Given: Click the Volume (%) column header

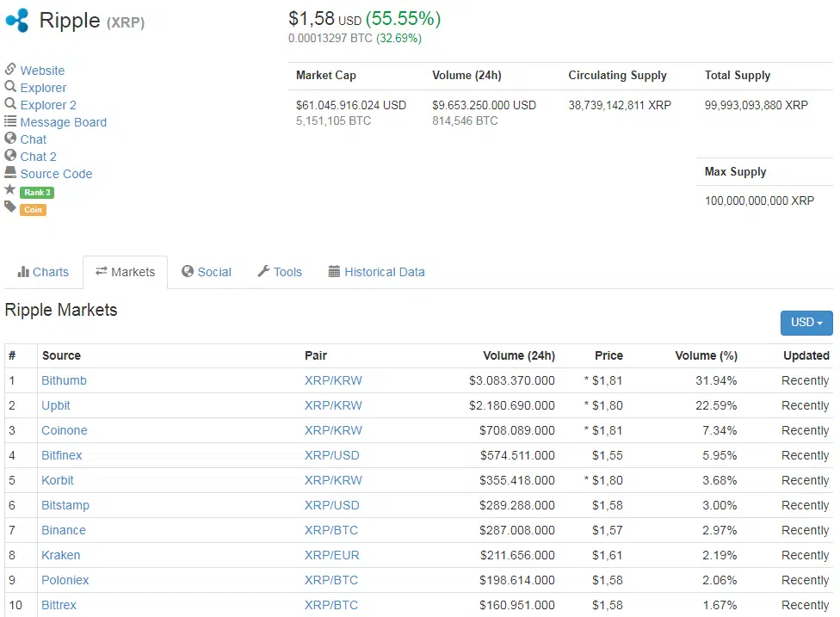Looking at the screenshot, I should click(x=706, y=355).
